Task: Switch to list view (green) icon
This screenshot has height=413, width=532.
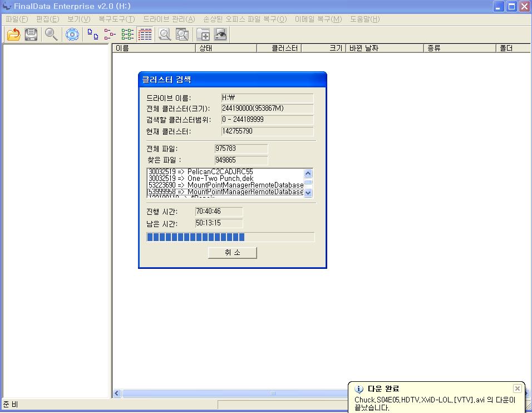Action: 127,35
